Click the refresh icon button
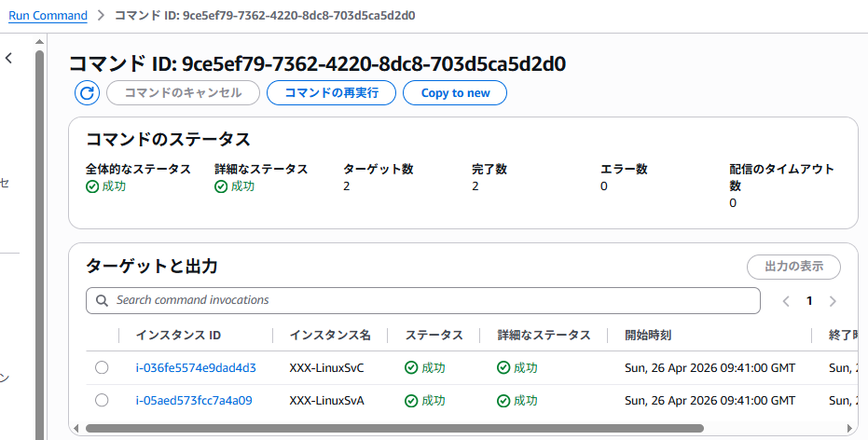The height and width of the screenshot is (440, 868). pyautogui.click(x=87, y=93)
